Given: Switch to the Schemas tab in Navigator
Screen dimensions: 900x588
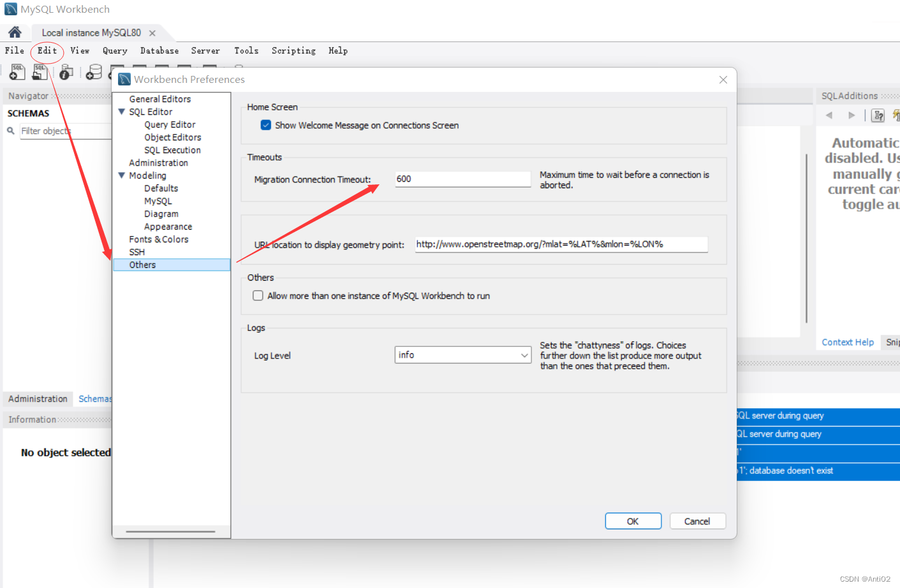Looking at the screenshot, I should [x=94, y=399].
